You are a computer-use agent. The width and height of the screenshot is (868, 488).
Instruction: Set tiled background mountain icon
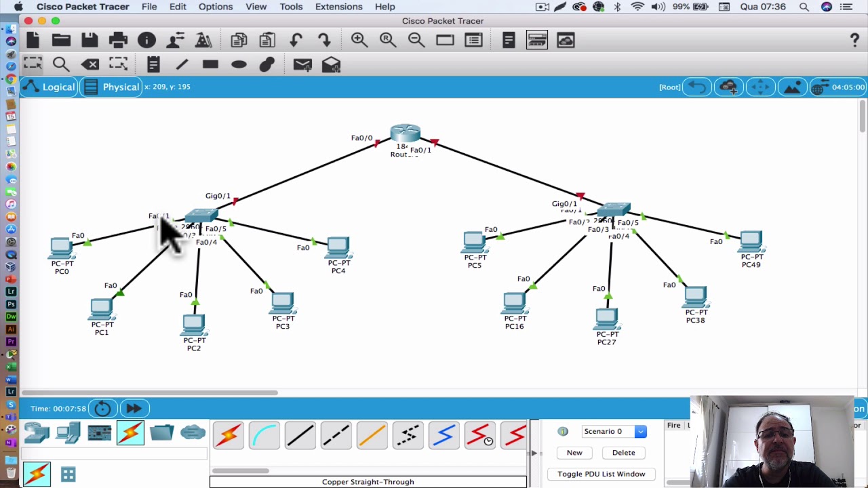792,87
